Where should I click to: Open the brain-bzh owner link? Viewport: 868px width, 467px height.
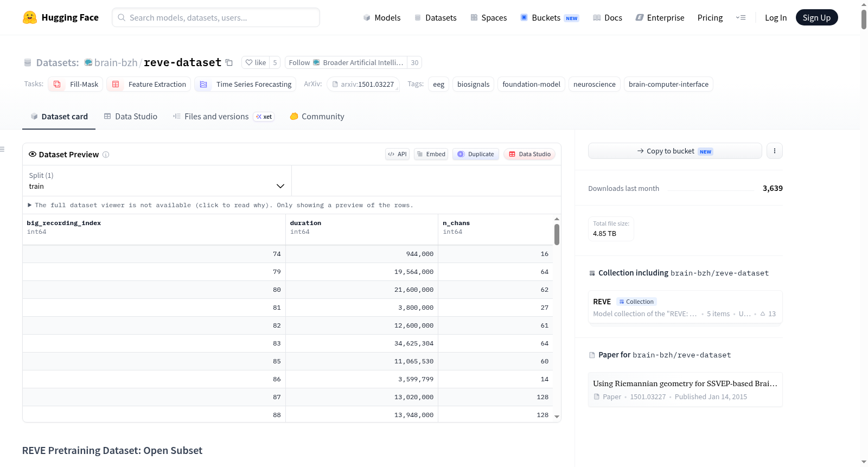116,63
